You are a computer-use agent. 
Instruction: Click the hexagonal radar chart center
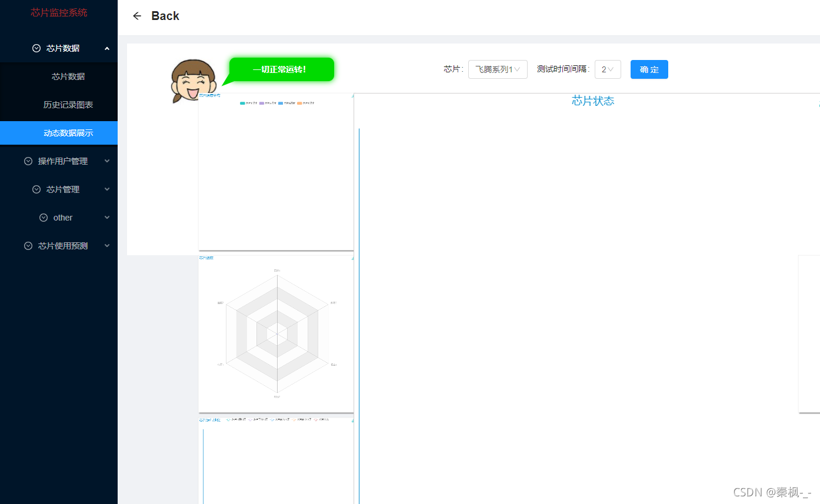click(276, 334)
